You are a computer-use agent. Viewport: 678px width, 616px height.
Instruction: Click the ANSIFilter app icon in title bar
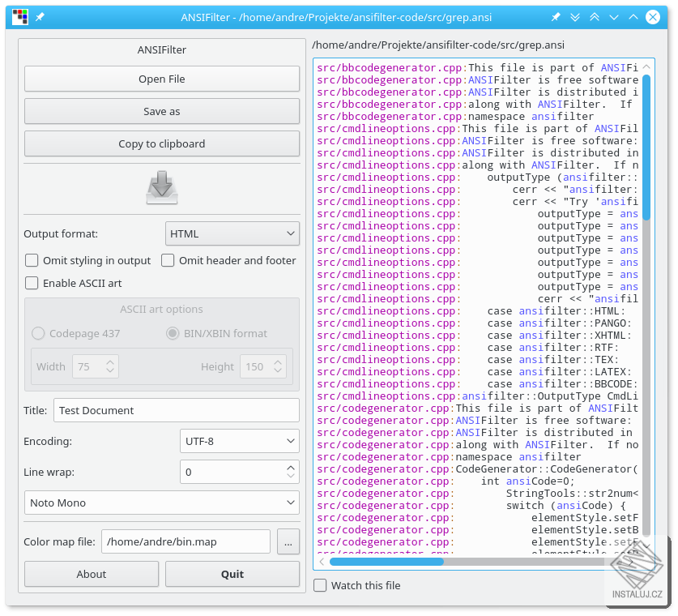20,17
